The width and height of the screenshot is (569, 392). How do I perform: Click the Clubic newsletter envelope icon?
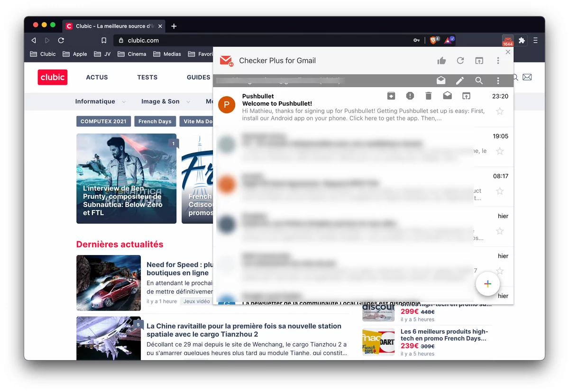527,77
